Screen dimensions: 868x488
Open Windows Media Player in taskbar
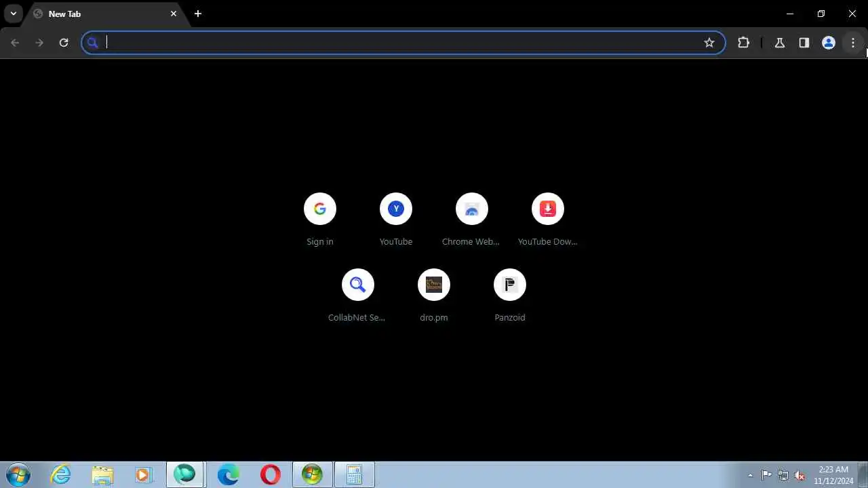click(144, 474)
